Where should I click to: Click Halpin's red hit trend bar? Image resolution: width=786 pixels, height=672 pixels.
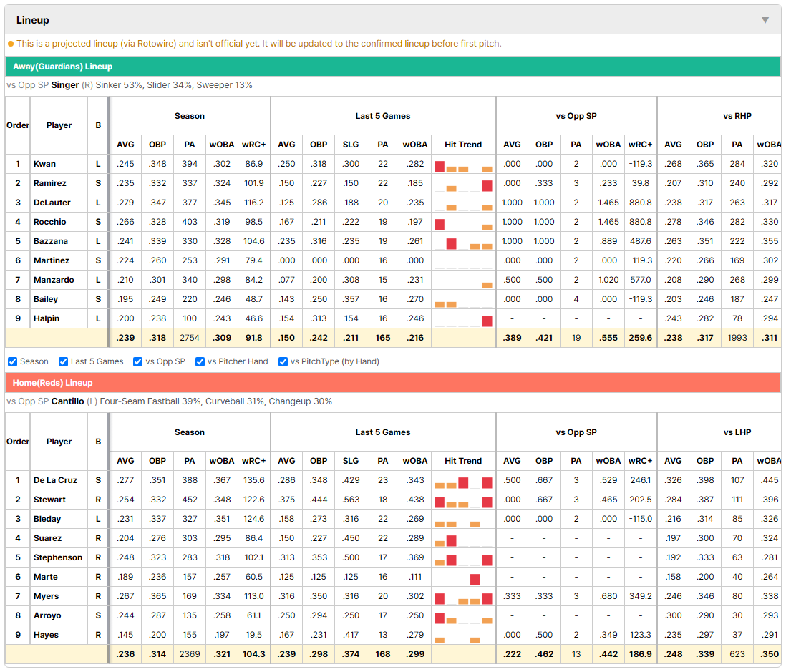click(x=487, y=321)
